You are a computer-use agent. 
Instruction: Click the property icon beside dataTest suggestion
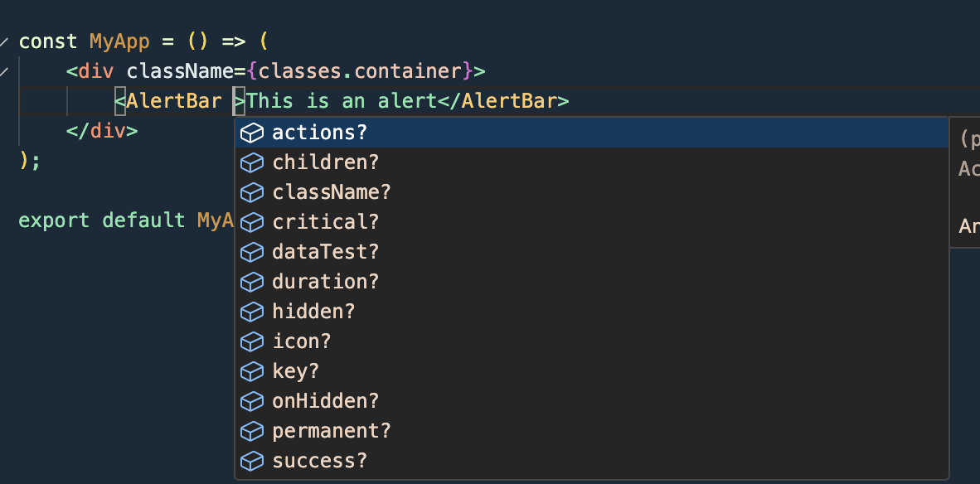click(x=251, y=251)
